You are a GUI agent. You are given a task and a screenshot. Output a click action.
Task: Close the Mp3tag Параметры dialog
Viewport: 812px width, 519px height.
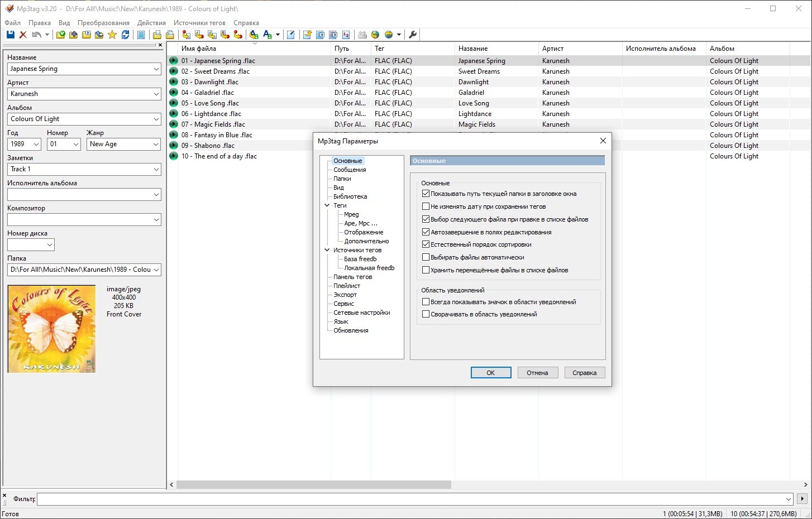click(x=603, y=141)
